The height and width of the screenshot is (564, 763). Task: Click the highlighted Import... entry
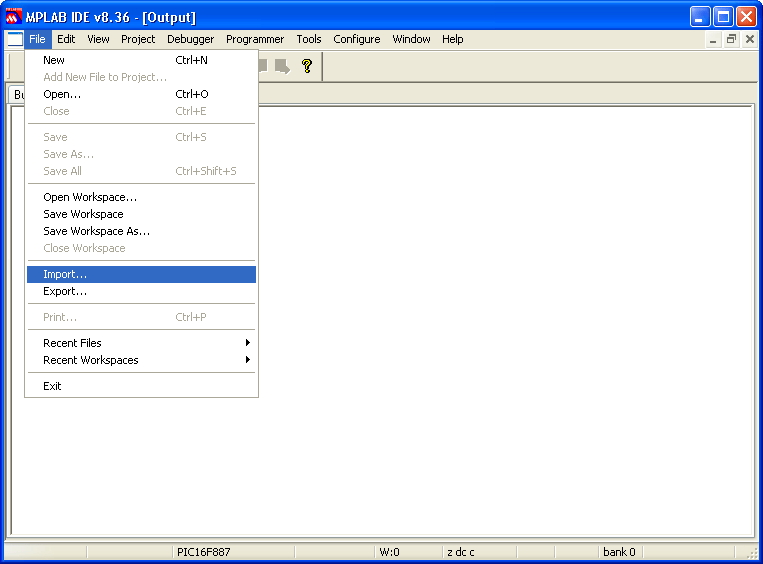[x=141, y=274]
